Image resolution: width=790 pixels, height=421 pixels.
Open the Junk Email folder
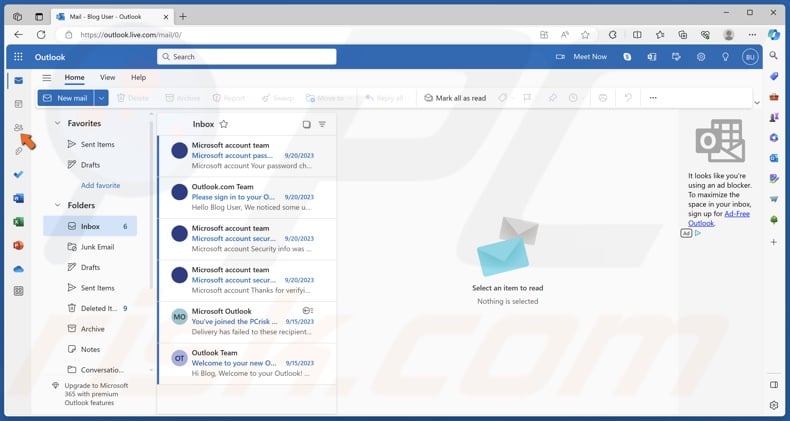pos(90,247)
